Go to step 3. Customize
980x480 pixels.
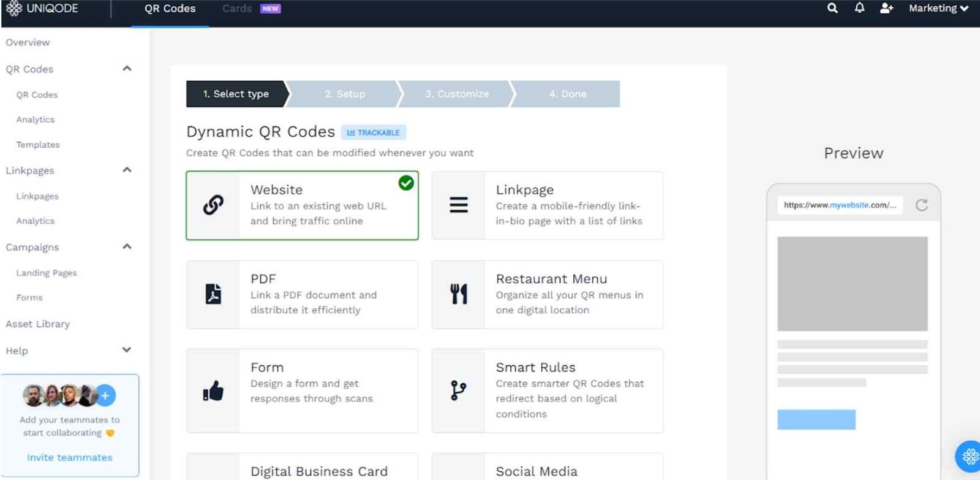[457, 94]
